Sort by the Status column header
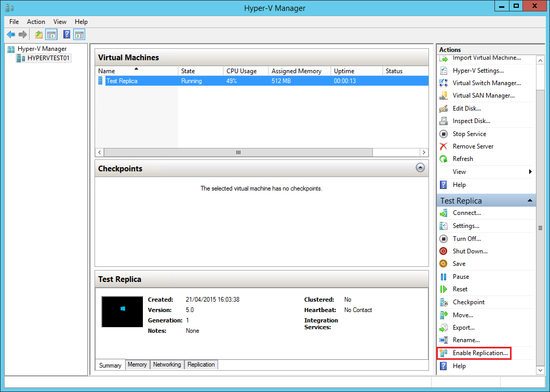The height and width of the screenshot is (392, 550). click(x=406, y=71)
